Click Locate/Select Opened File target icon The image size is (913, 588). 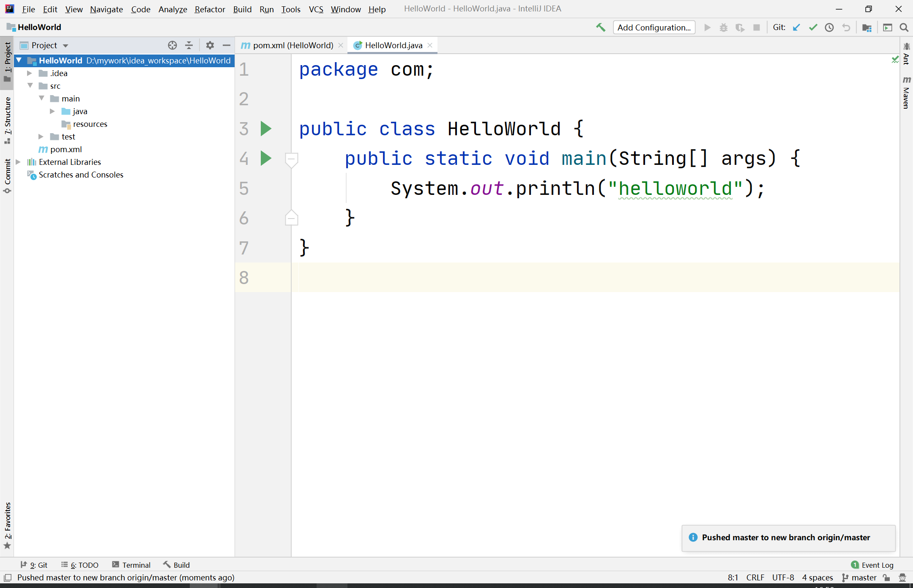coord(172,45)
